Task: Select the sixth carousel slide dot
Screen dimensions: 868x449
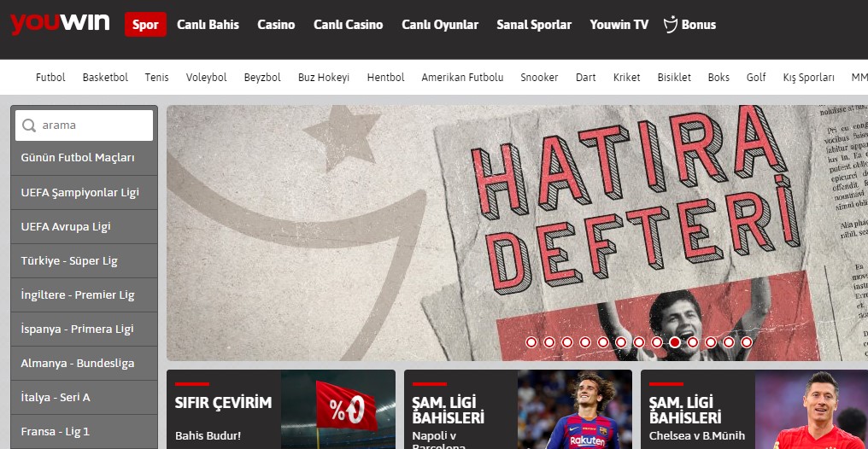Action: (621, 342)
